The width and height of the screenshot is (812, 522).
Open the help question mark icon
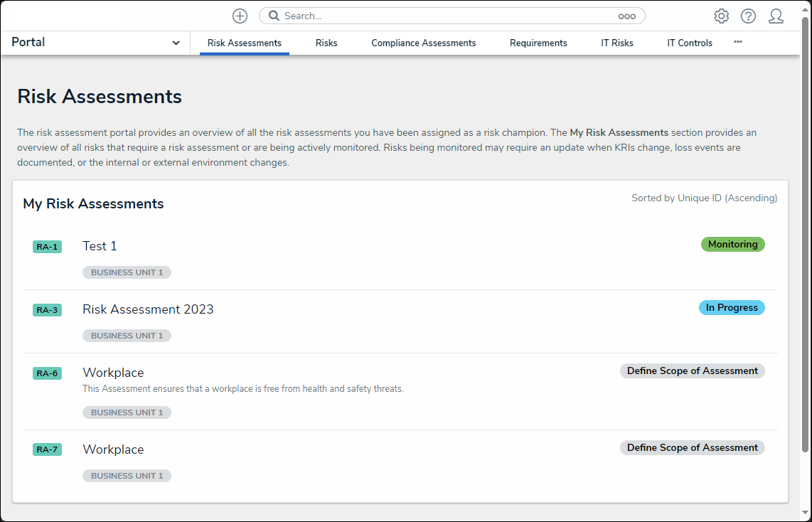748,16
